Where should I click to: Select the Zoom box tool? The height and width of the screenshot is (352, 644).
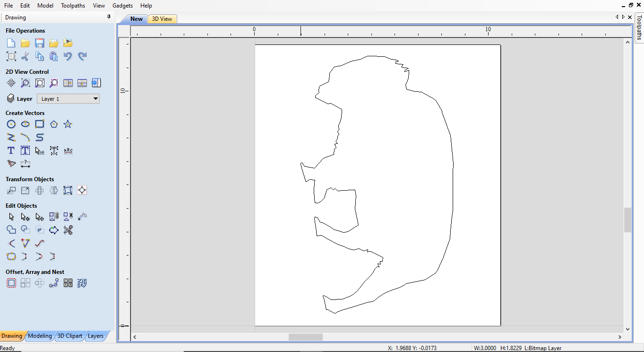26,83
